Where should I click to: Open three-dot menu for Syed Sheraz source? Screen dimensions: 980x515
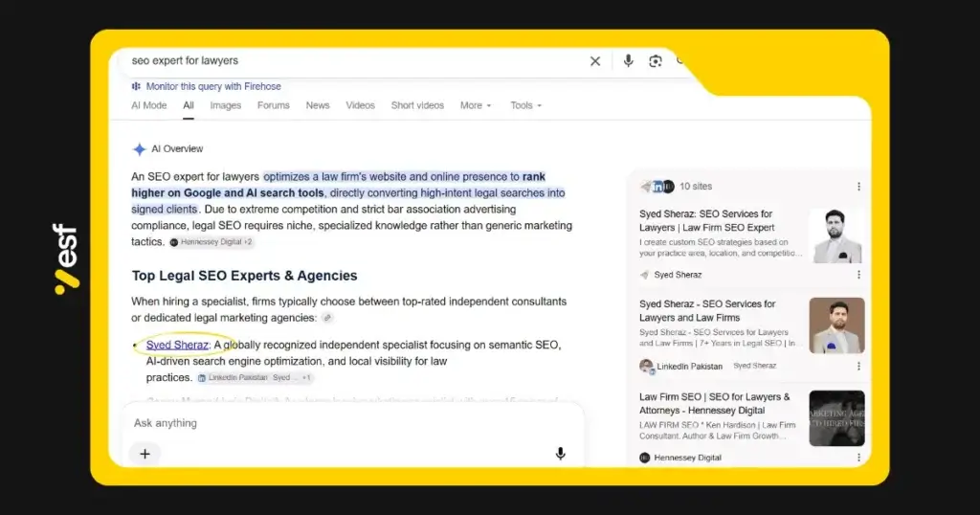858,275
